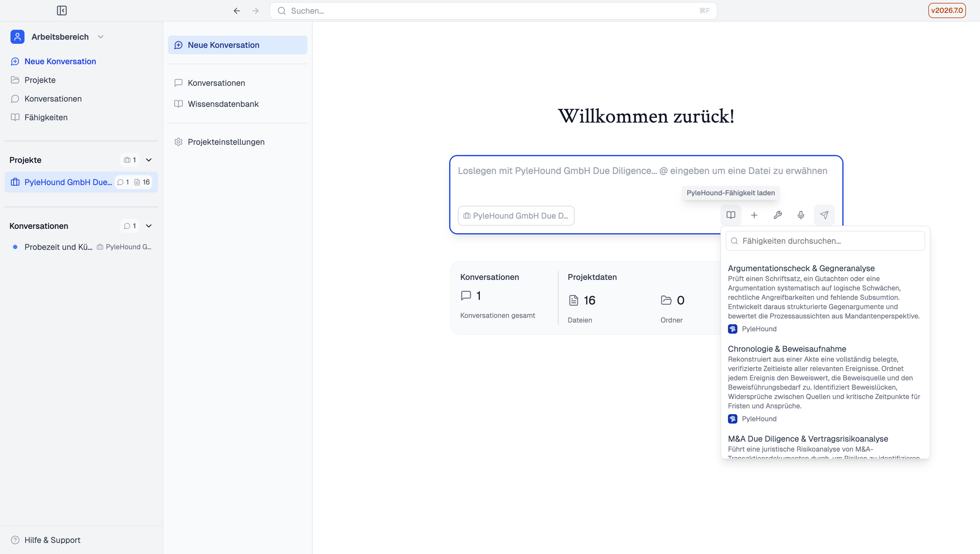This screenshot has width=980, height=554.
Task: Click the Ordner folder icon
Action: [x=666, y=300]
